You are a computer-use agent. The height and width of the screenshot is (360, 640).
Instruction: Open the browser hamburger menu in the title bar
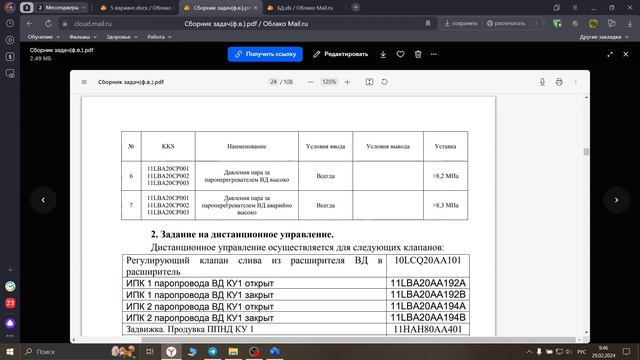click(575, 7)
